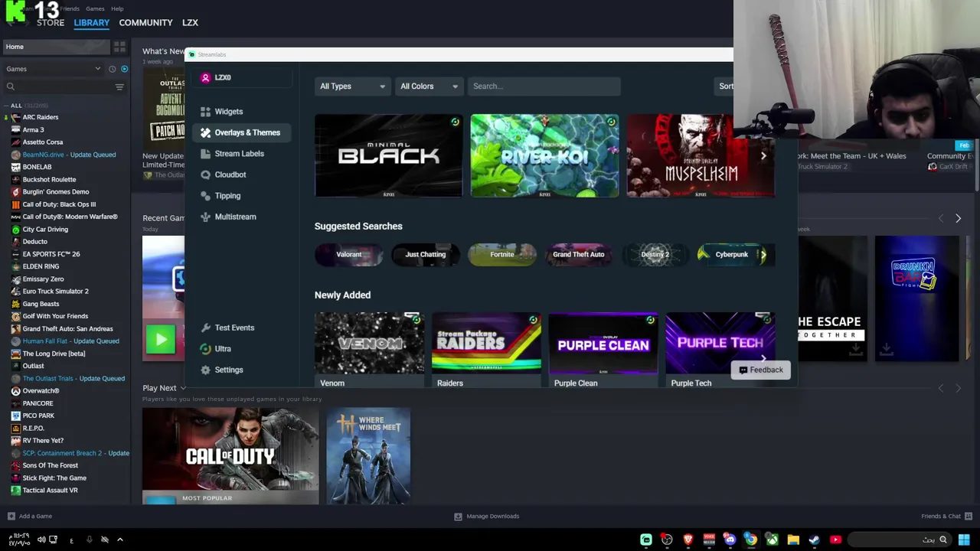Open Brave browser taskbar icon

(x=688, y=540)
